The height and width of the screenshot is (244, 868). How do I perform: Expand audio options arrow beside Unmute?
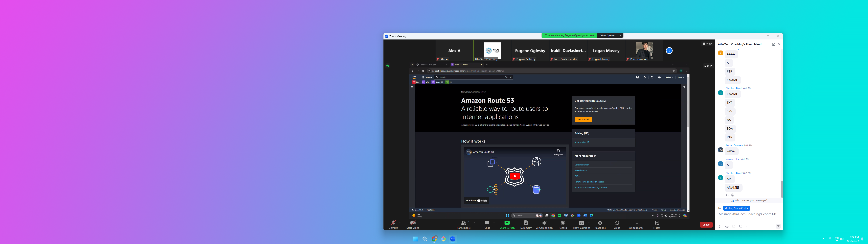pos(400,223)
